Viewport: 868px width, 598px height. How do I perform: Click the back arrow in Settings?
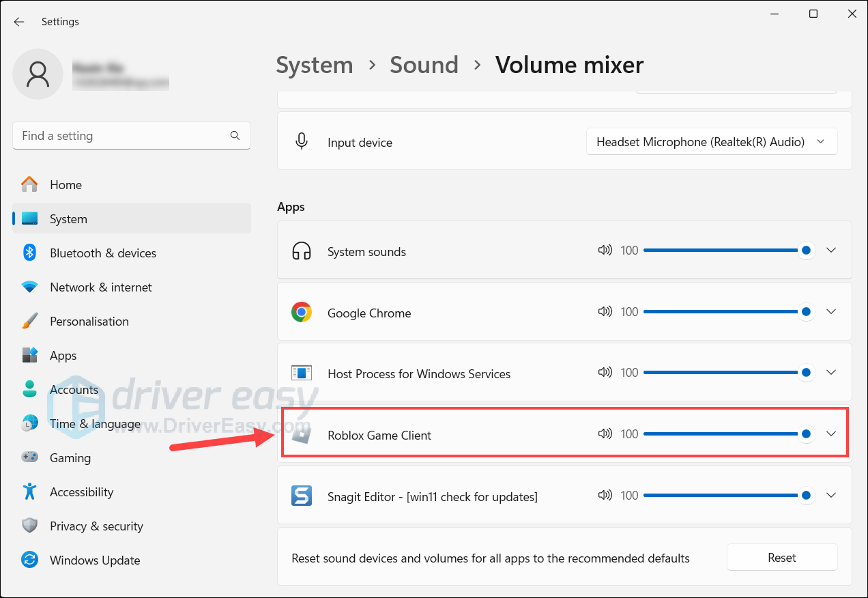click(19, 22)
